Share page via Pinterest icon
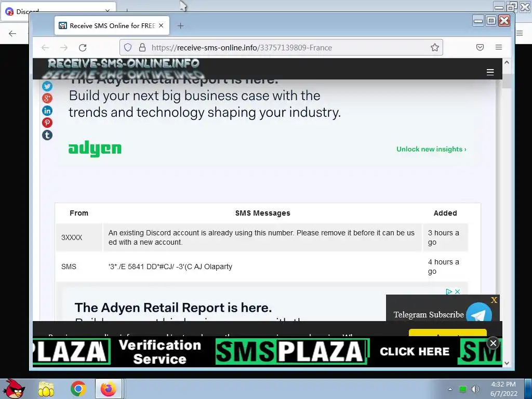Screen dimensions: 532x399 (47, 123)
